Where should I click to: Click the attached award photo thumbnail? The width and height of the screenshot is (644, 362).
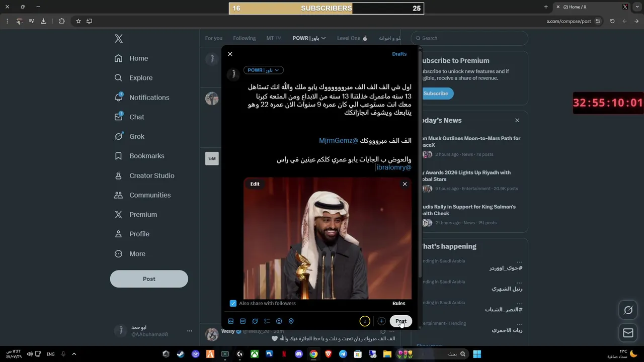click(x=328, y=238)
